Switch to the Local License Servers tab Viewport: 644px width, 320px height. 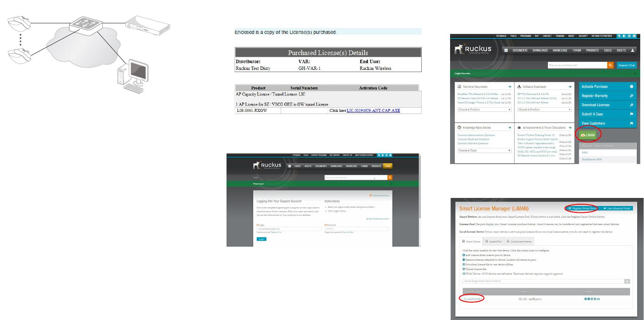[519, 241]
